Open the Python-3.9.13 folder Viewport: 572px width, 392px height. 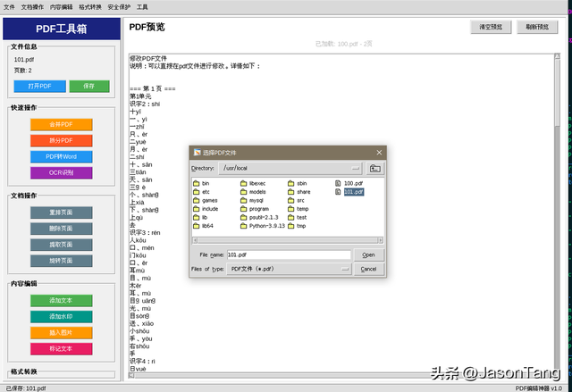[263, 226]
